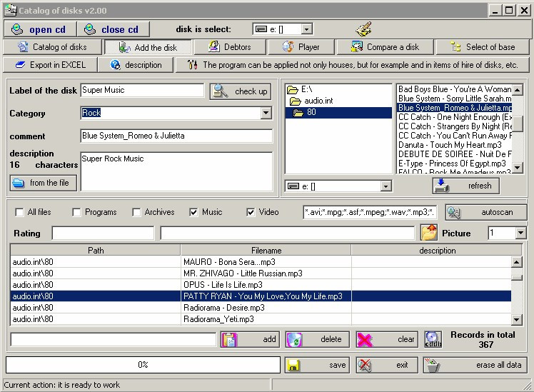Viewport: 534px width, 392px height.
Task: Click the close cd button
Action: (x=113, y=29)
